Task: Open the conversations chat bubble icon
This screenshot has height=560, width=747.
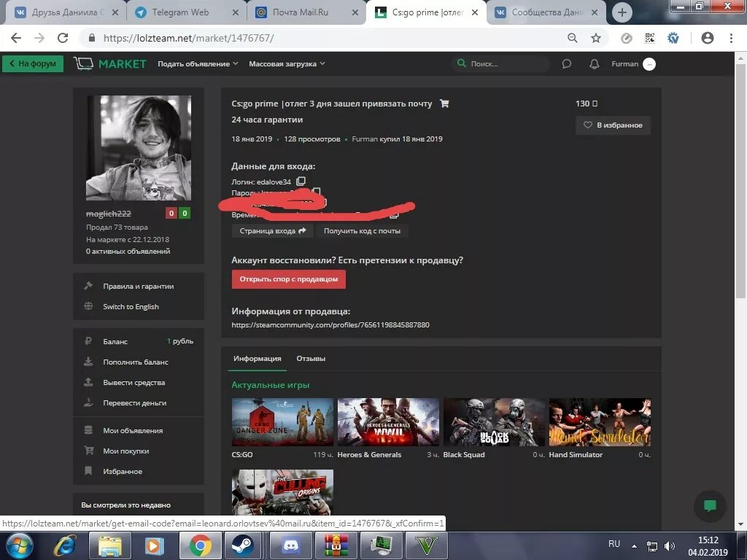Action: 566,64
